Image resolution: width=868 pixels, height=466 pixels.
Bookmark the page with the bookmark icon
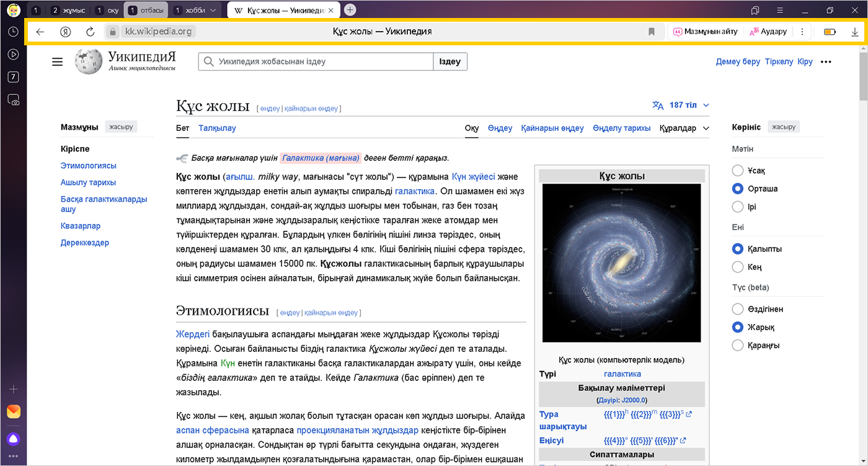(x=651, y=32)
